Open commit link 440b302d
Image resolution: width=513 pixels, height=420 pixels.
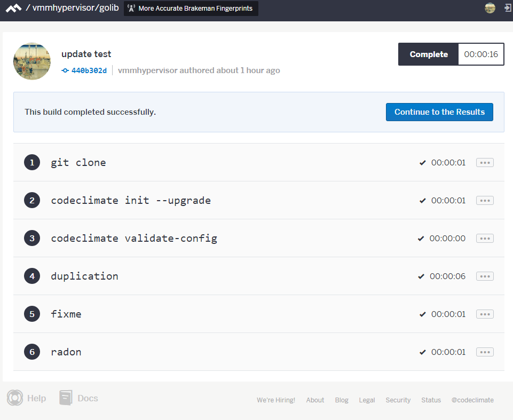(x=89, y=70)
